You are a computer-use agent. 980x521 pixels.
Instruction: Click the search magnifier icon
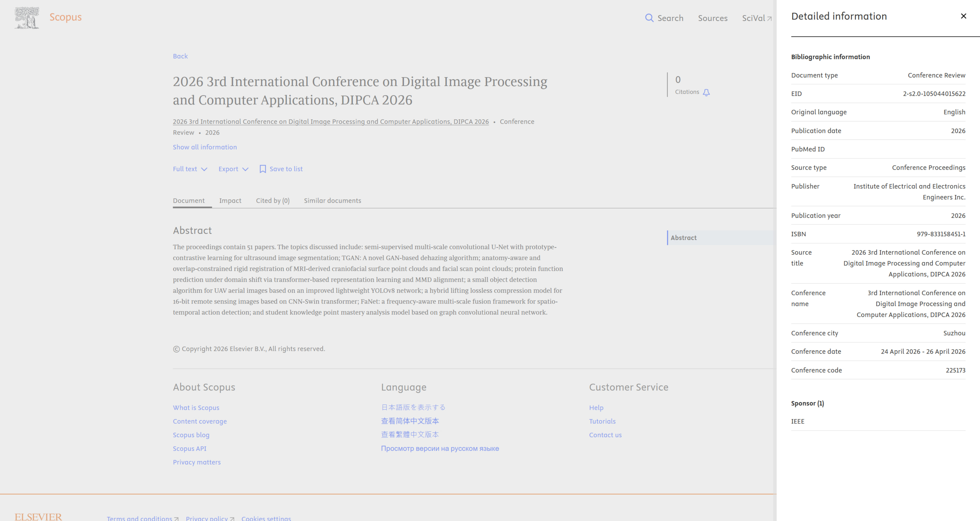pyautogui.click(x=649, y=18)
